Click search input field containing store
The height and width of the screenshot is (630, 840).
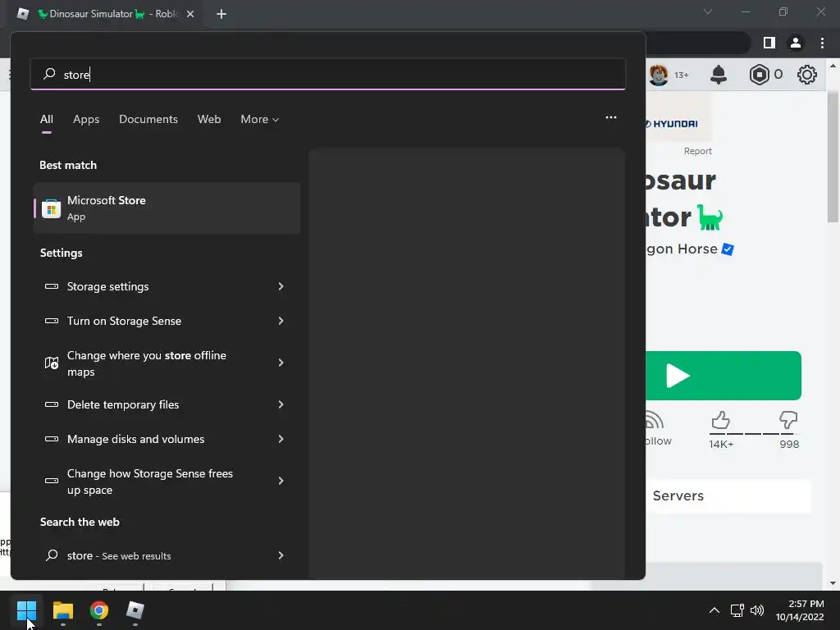[328, 74]
